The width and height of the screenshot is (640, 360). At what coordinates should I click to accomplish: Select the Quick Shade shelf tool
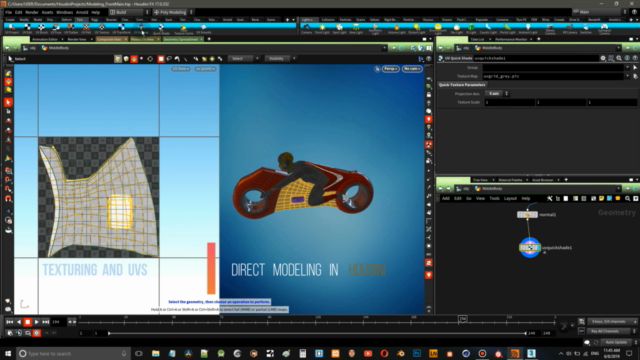161,29
